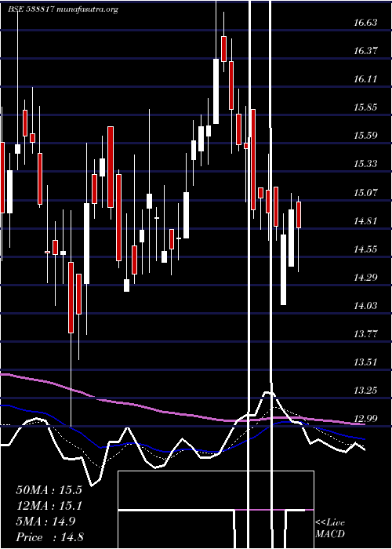Screen dimensions: 392x549
Task: Click the red candle body at the 16.63 peak
Action: 223,49
